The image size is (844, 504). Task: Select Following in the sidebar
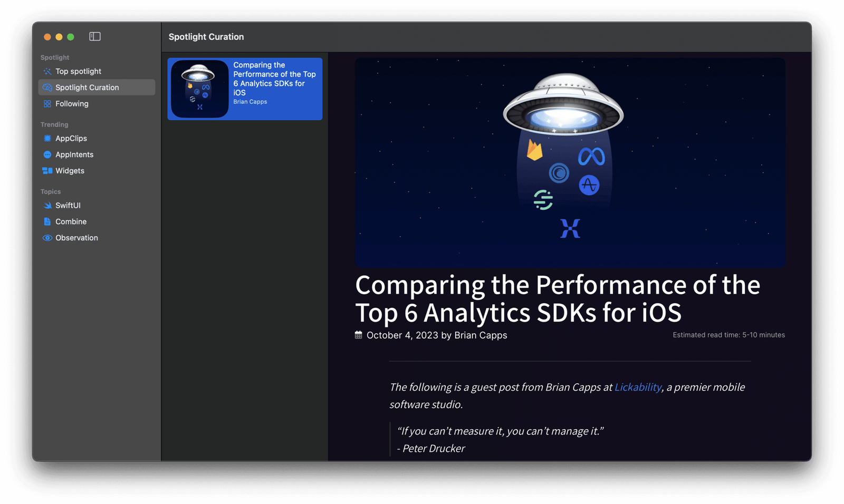[72, 103]
